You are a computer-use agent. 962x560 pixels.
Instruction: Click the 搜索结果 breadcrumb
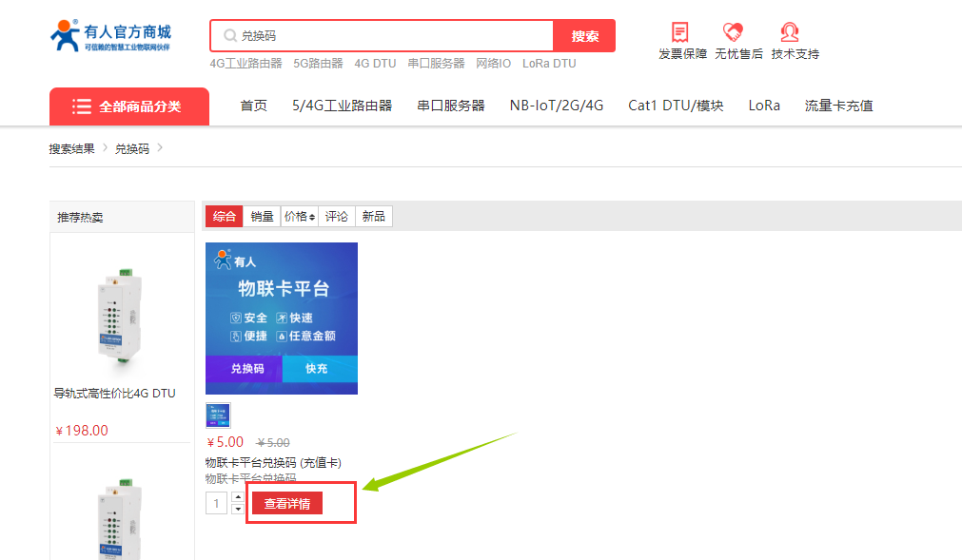71,149
